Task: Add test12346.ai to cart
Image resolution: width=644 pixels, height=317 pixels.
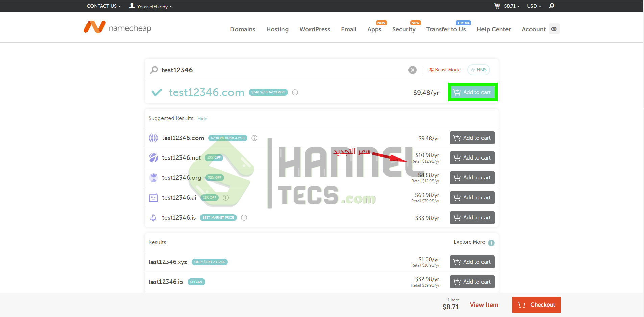Action: point(472,198)
